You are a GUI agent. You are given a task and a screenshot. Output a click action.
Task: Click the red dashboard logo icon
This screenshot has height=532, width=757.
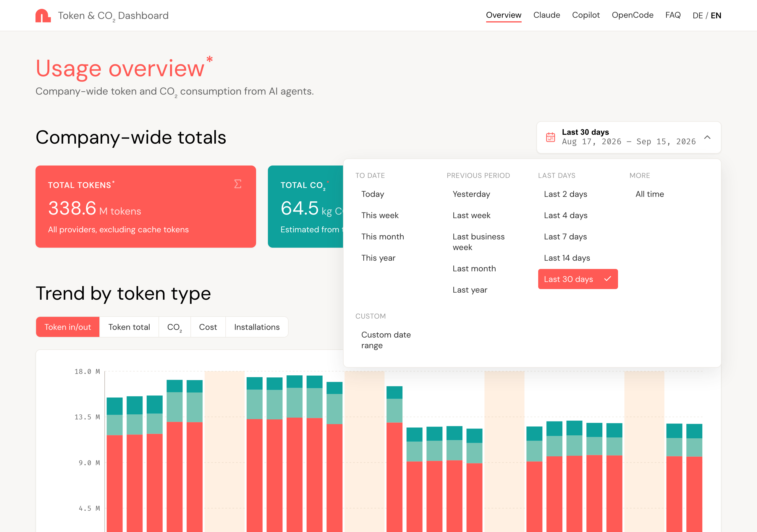[43, 15]
